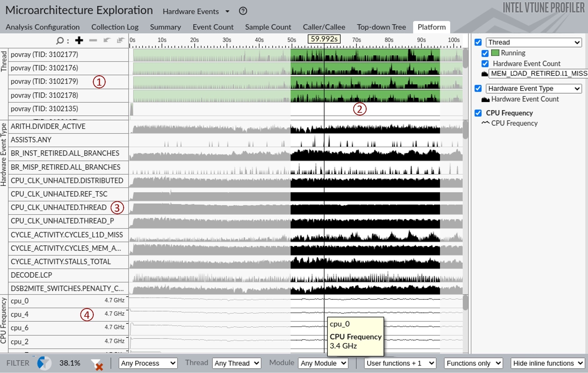Click the undo zoom arrow icon
The height and width of the screenshot is (373, 588).
(x=107, y=40)
